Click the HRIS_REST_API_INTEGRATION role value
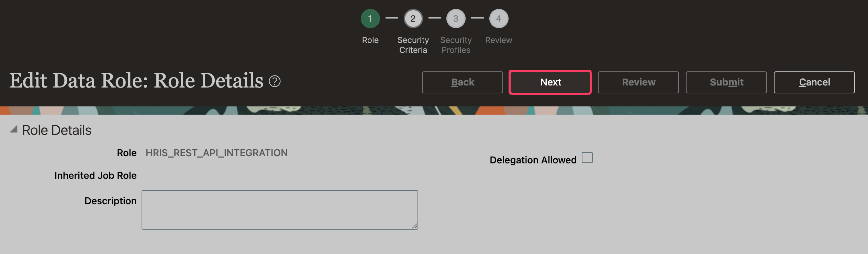Image resolution: width=868 pixels, height=254 pixels. click(x=216, y=153)
